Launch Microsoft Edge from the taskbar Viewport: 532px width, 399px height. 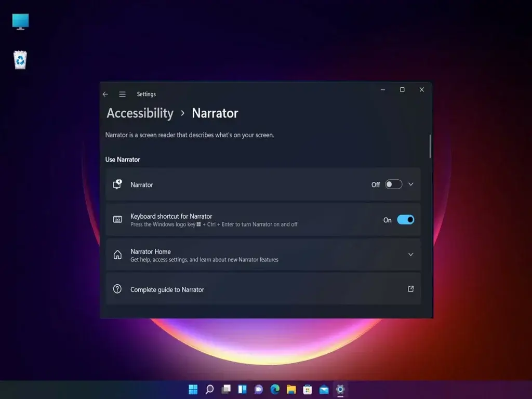point(275,389)
